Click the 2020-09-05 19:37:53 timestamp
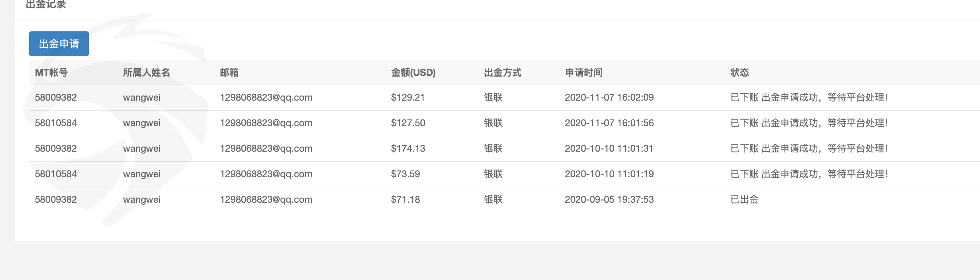The image size is (980, 280). 609,200
